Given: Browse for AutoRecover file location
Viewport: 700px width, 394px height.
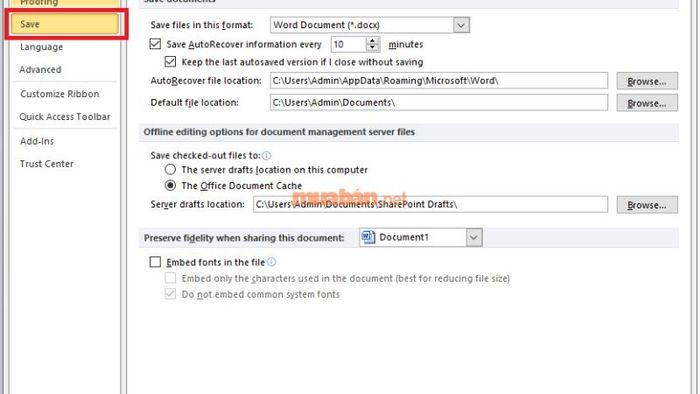Looking at the screenshot, I should [x=647, y=81].
